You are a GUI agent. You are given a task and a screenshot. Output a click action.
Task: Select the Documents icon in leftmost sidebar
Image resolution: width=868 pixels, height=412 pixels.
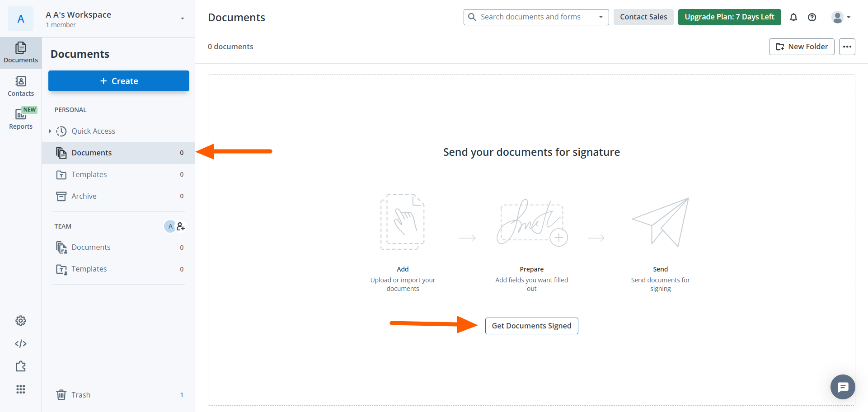coord(21,51)
